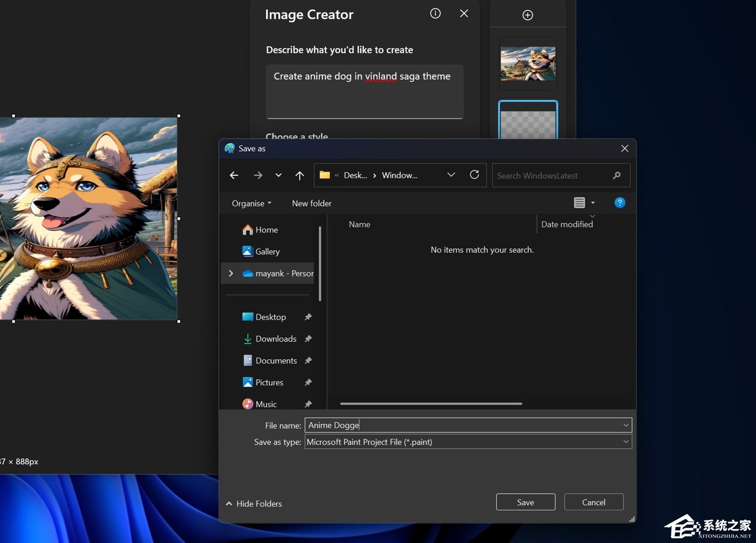Image resolution: width=756 pixels, height=543 pixels.
Task: Refresh the WindowsLatest folder contents
Action: pyautogui.click(x=474, y=175)
